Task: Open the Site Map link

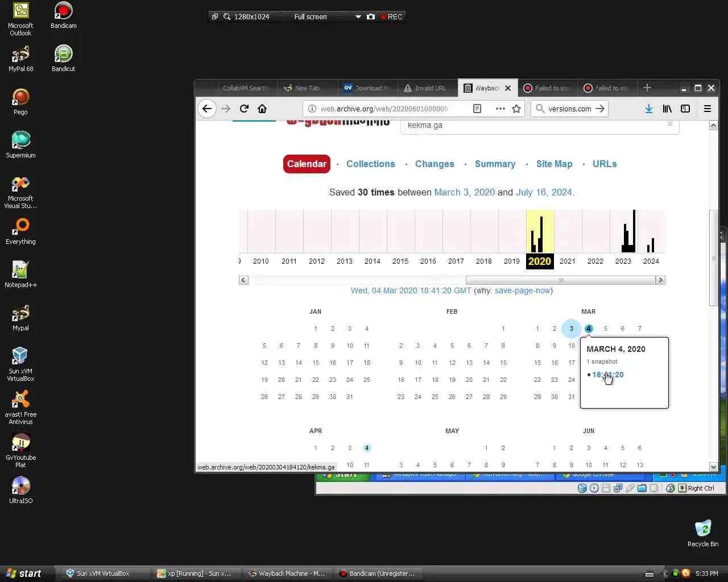Action: 554,164
